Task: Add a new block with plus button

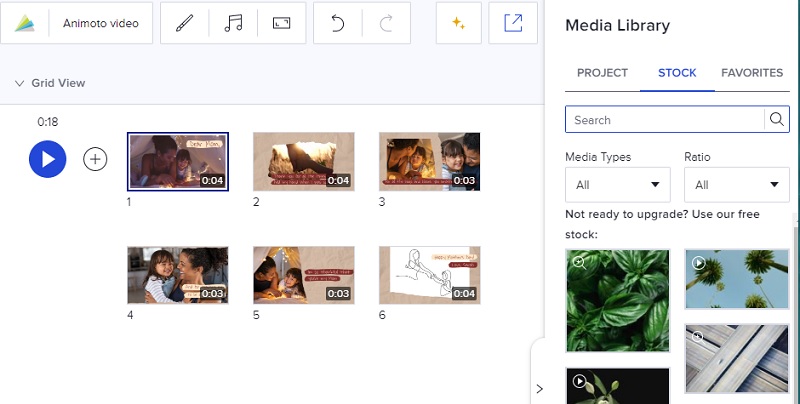Action: (95, 159)
